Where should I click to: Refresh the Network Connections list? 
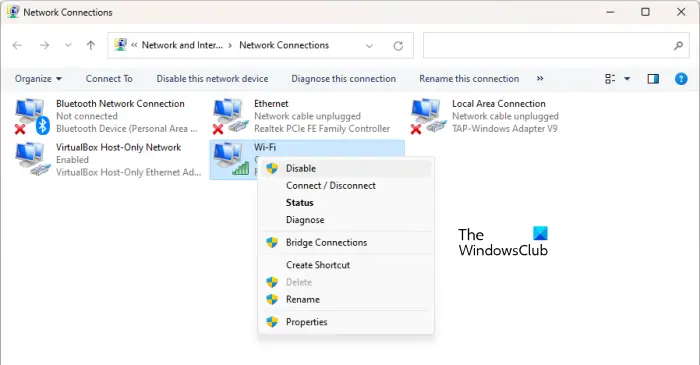tap(398, 46)
